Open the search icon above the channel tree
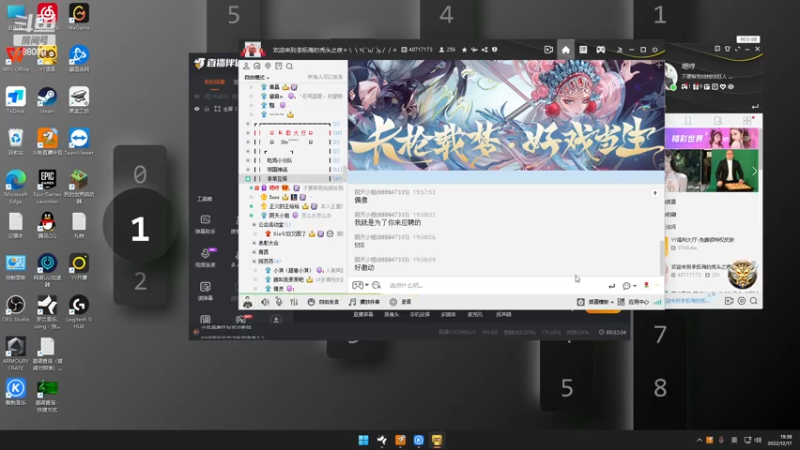The image size is (800, 450). tap(289, 66)
